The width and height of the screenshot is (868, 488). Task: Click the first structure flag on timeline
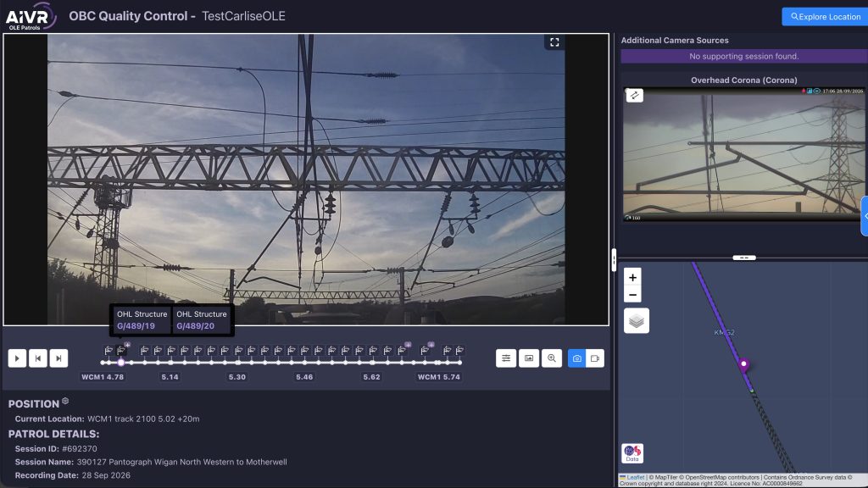point(108,350)
